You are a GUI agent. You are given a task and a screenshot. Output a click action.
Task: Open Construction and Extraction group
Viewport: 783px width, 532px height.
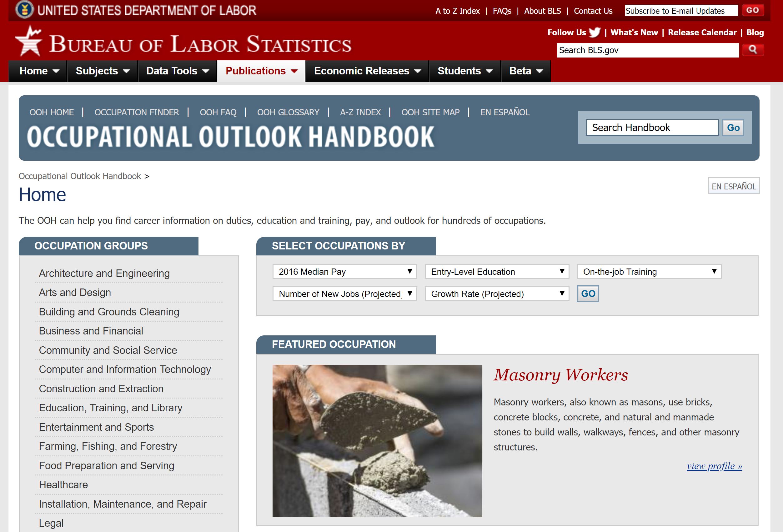tap(101, 389)
